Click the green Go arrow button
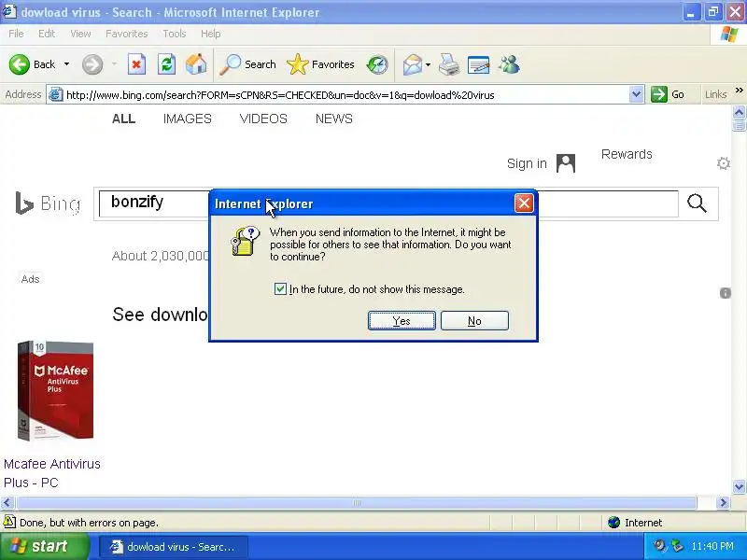Screen dimensions: 747x560 coord(659,94)
